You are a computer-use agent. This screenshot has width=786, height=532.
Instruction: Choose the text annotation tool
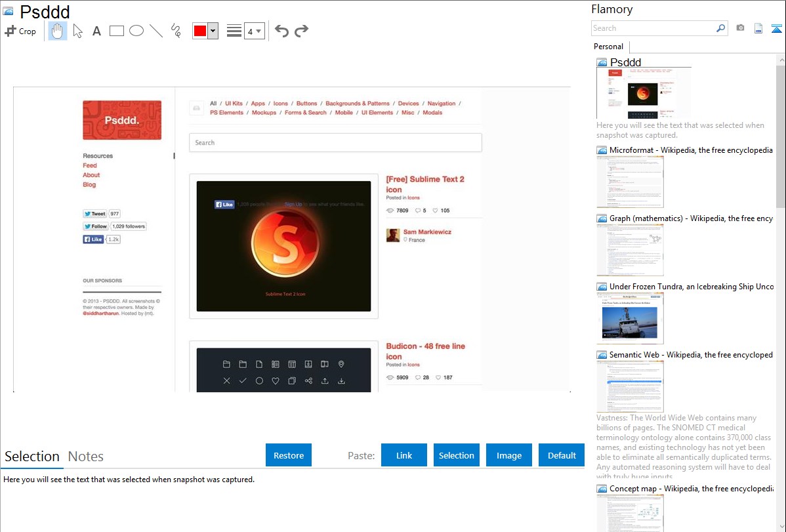(96, 31)
